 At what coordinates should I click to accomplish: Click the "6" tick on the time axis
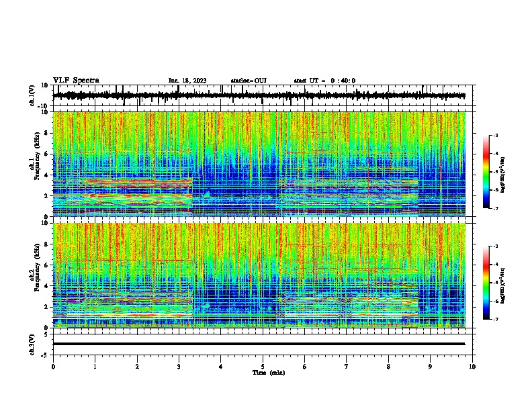305,367
